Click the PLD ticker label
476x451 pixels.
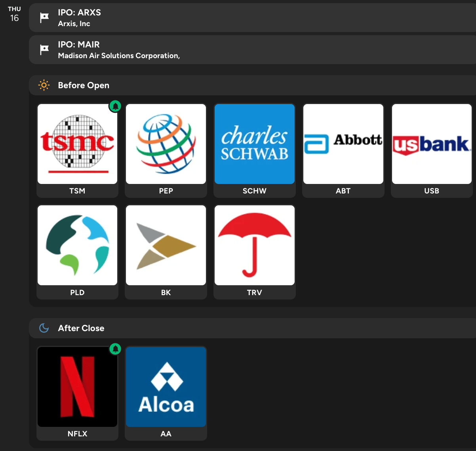[x=77, y=292]
